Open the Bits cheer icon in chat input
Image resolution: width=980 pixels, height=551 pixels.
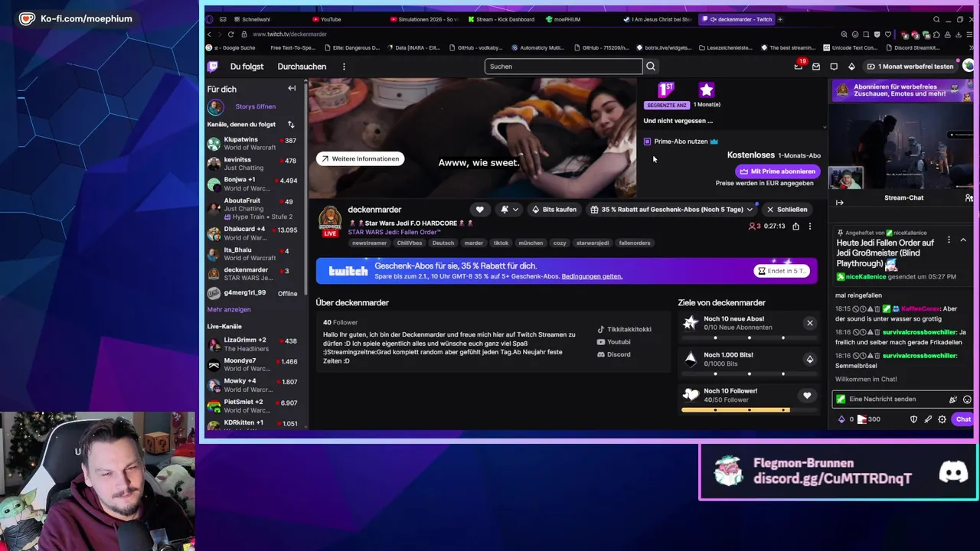click(953, 399)
